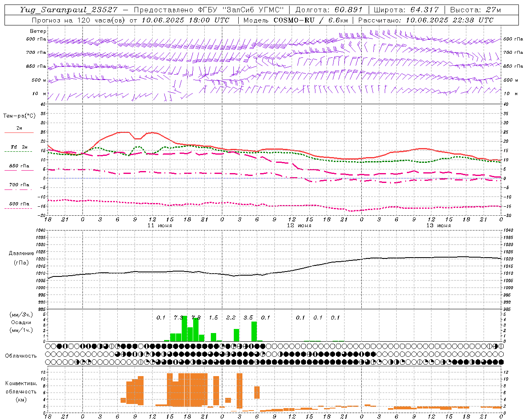Click the date label 11 июня
The width and height of the screenshot is (525, 420).
click(160, 226)
